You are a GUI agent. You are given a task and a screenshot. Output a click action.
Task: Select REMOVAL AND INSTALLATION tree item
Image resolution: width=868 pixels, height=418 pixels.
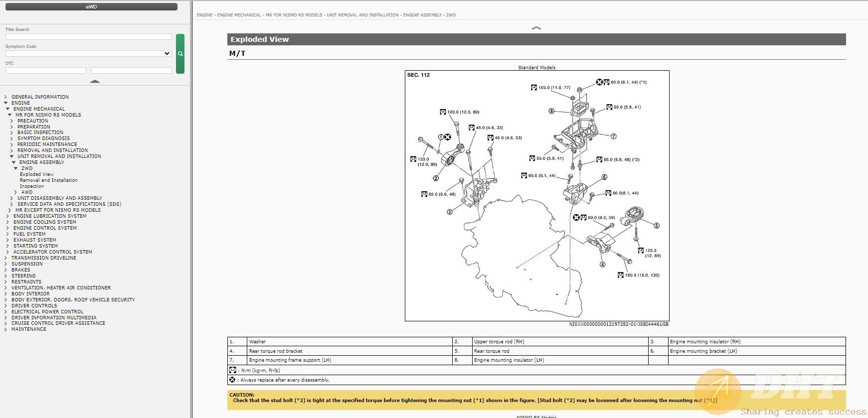click(x=52, y=150)
